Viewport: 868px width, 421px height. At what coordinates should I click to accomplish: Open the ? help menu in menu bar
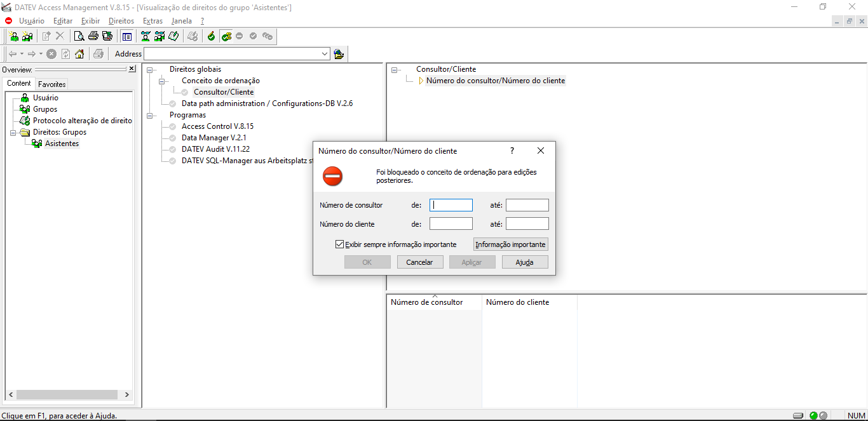(x=202, y=21)
